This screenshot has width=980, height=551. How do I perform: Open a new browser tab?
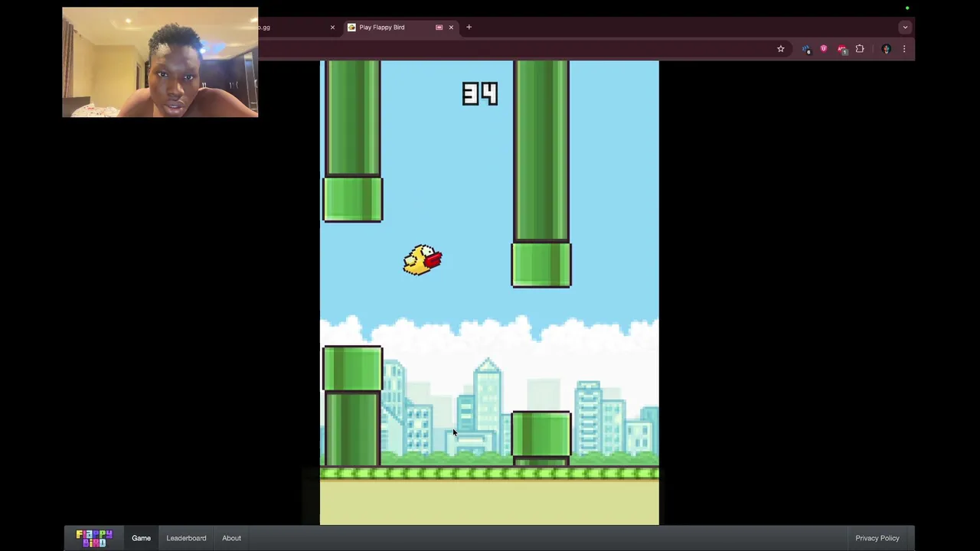click(x=469, y=28)
